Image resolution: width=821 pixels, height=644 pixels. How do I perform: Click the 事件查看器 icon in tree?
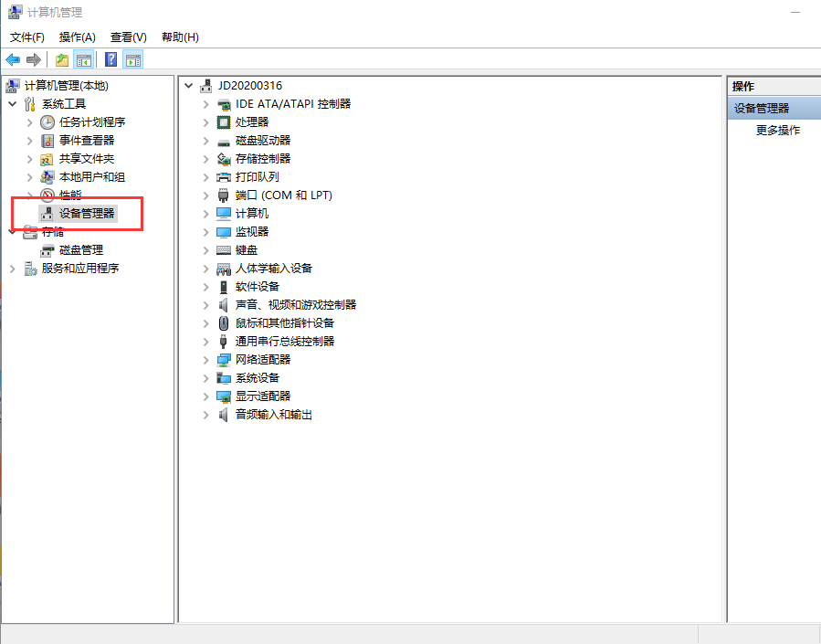(x=47, y=141)
